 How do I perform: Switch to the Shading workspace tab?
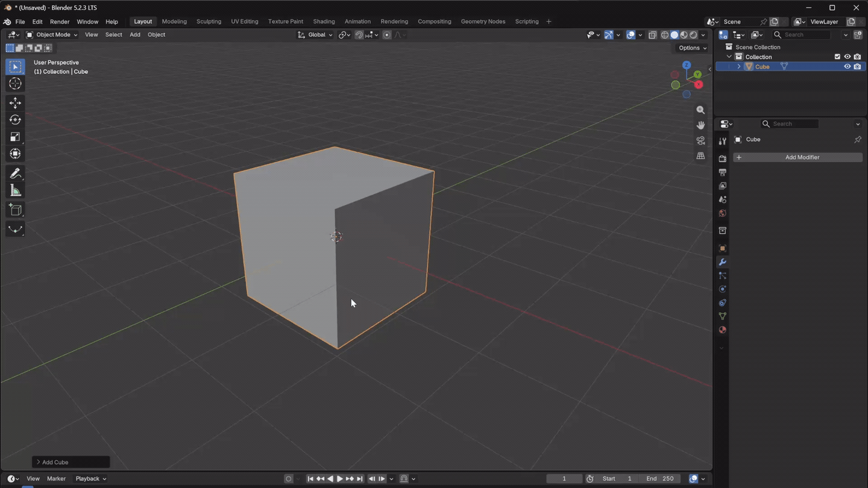pos(324,22)
